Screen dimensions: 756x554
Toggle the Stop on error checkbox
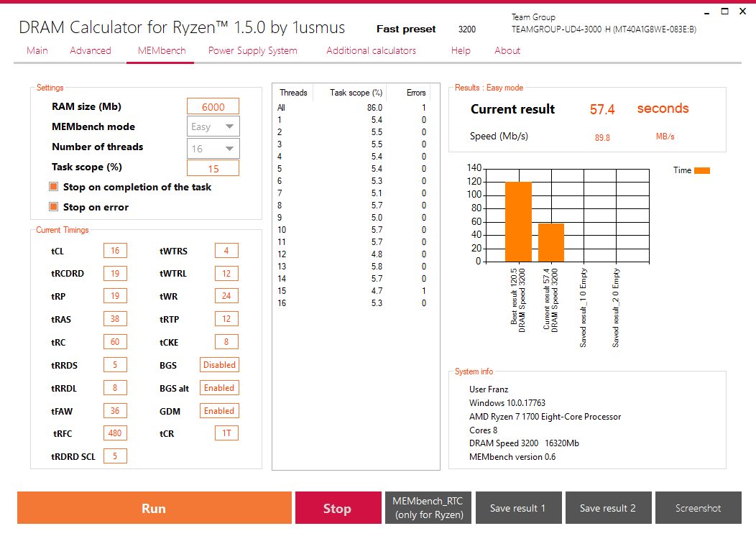pos(54,207)
